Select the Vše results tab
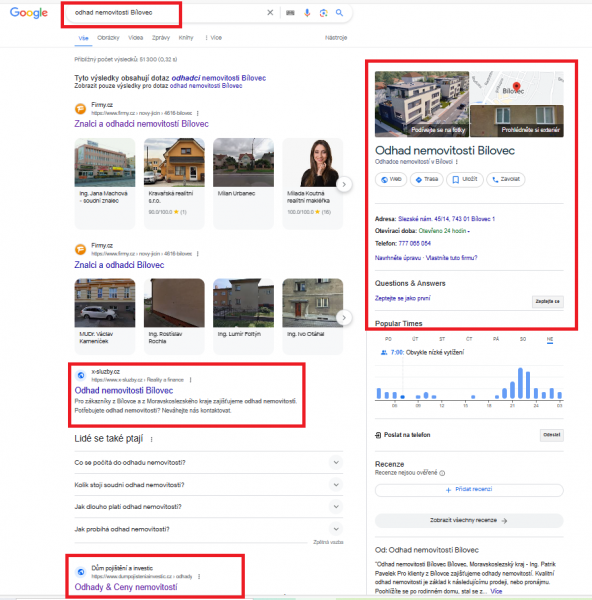592x600 pixels. (83, 38)
